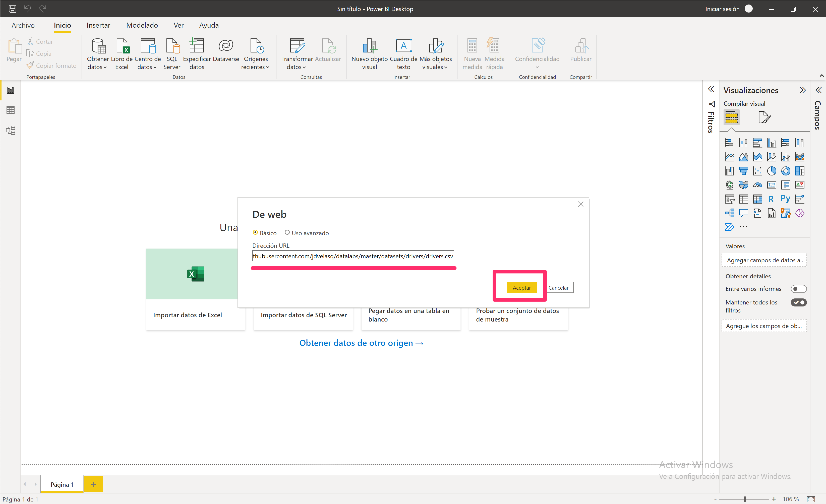Viewport: 826px width, 504px height.
Task: Select Básico radio option
Action: (255, 232)
